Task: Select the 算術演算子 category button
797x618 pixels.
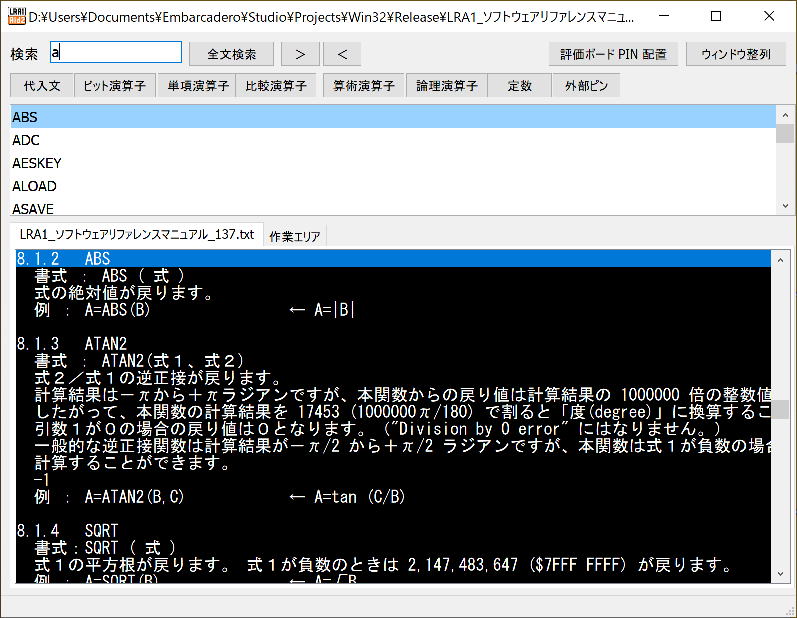Action: (364, 85)
